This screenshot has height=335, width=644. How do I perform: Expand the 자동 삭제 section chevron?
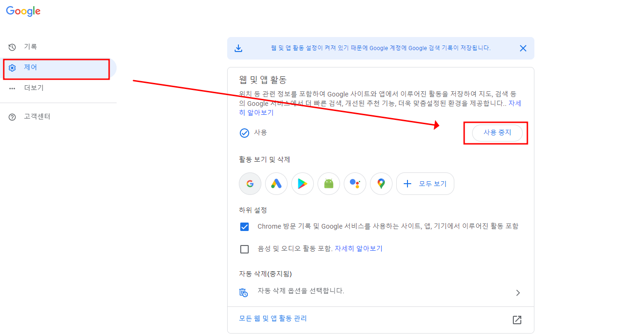point(518,292)
